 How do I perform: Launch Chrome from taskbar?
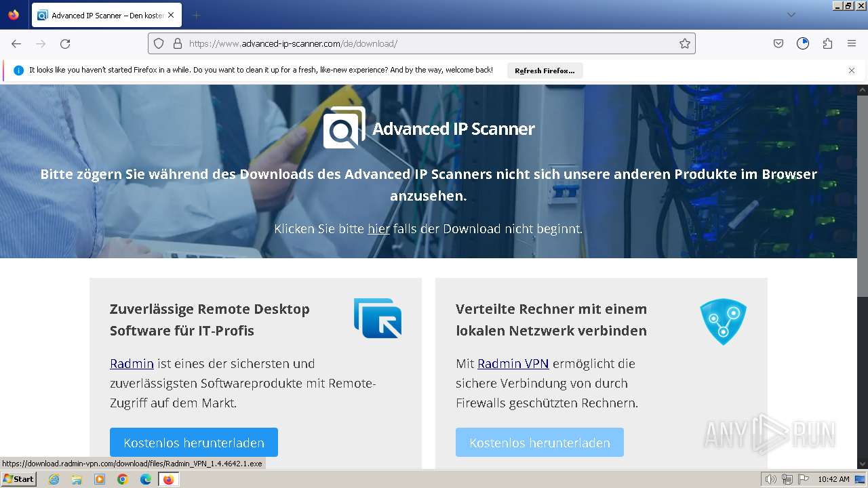tap(123, 479)
